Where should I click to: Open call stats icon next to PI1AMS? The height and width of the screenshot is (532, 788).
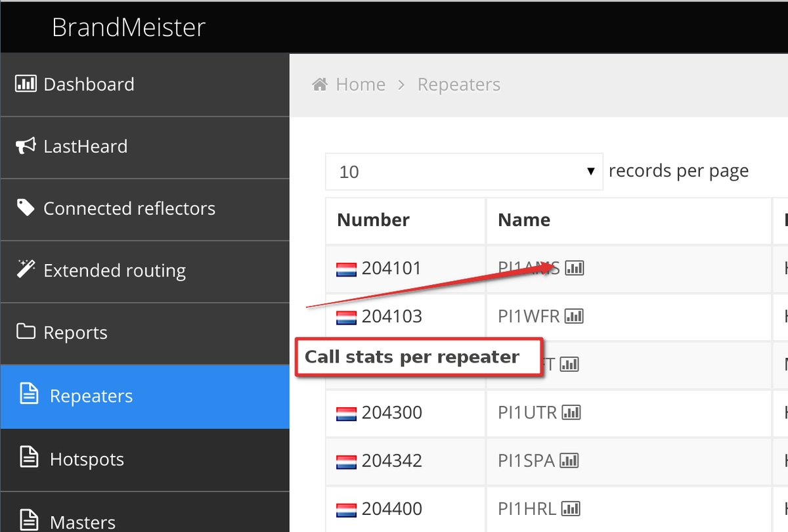point(574,268)
